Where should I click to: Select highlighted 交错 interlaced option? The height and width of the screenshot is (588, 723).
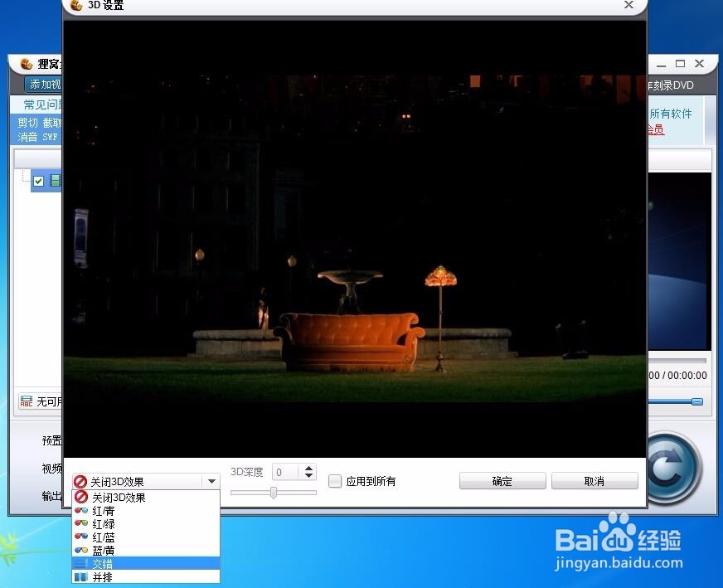click(x=146, y=563)
